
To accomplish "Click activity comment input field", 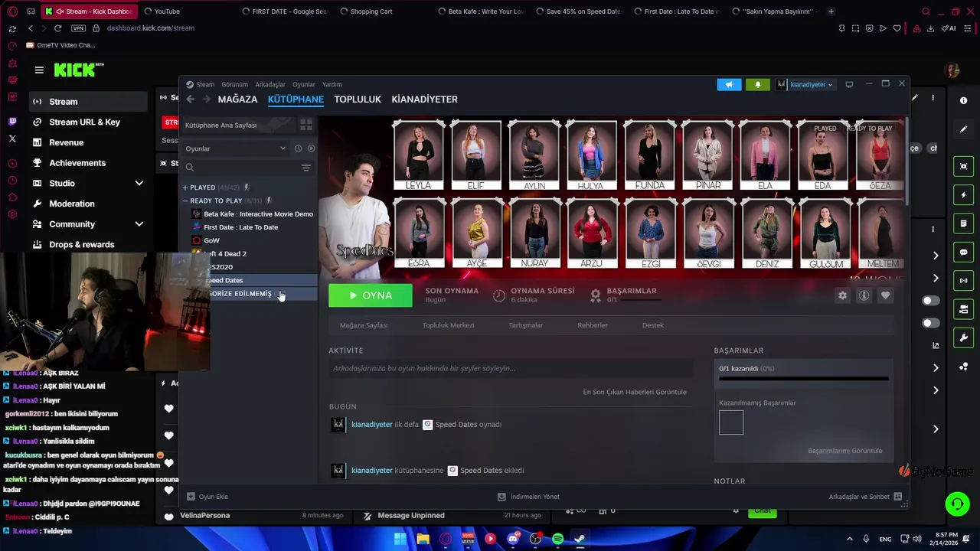I will tap(511, 368).
